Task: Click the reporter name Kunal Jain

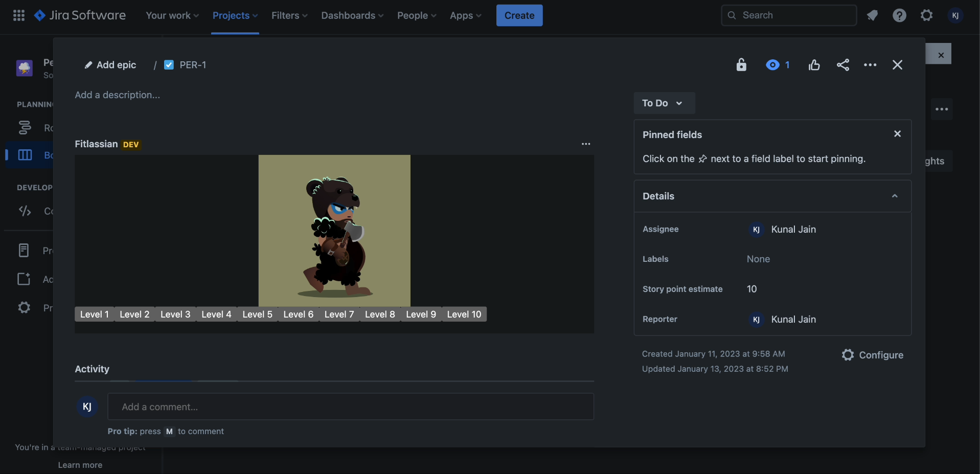Action: (793, 320)
